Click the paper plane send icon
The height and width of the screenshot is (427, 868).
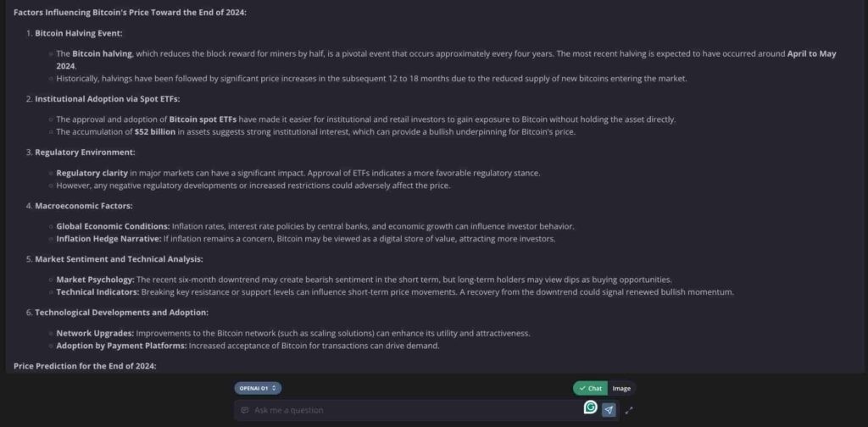pos(609,410)
